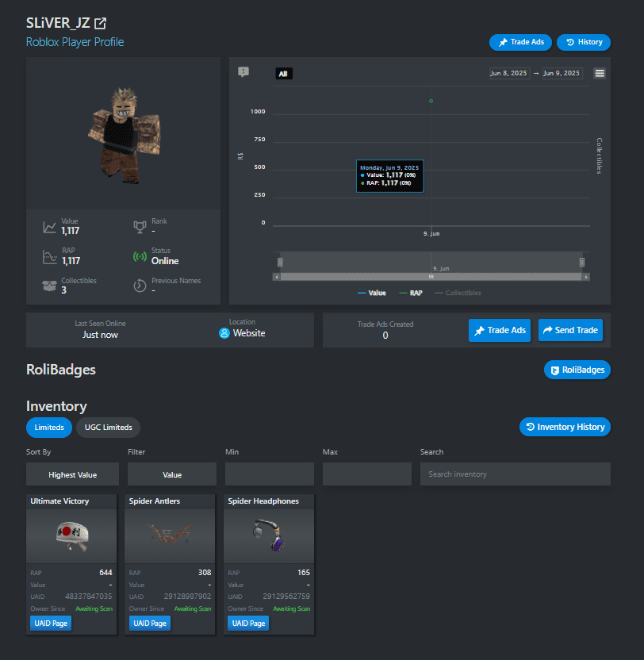This screenshot has width=644, height=660.
Task: Click the Spider Headphones item thumbnail
Action: click(269, 535)
